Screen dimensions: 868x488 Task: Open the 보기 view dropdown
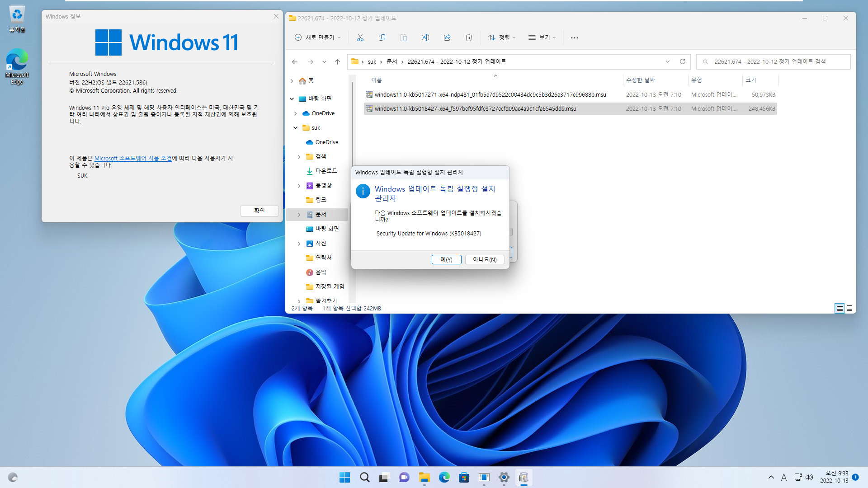[x=542, y=38]
